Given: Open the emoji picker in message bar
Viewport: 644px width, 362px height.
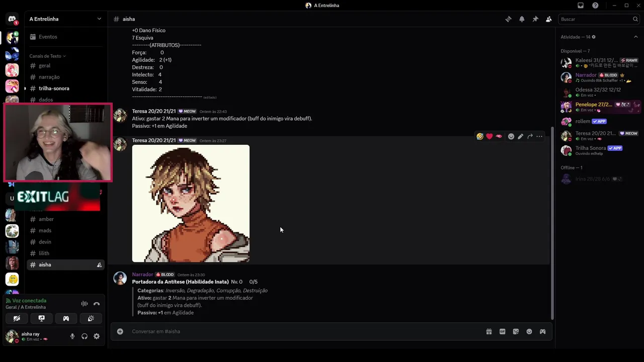Looking at the screenshot, I should [x=529, y=331].
